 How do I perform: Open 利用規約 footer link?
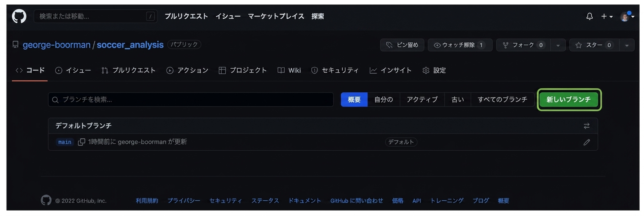(x=147, y=201)
